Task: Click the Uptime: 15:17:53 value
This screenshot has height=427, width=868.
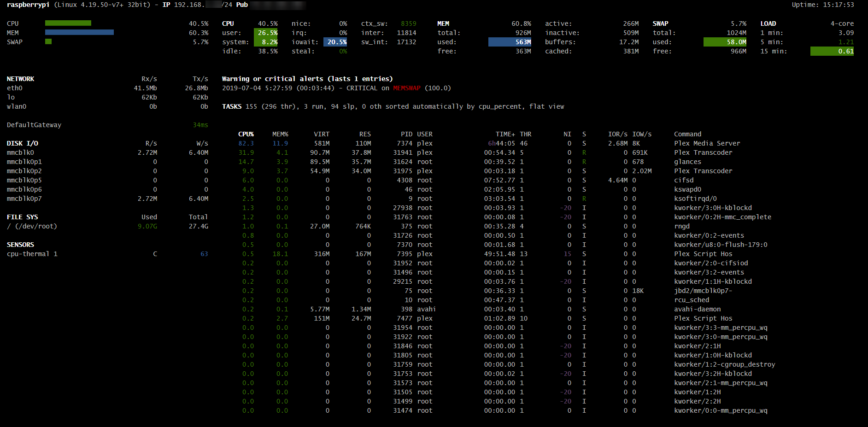Action: pos(823,5)
